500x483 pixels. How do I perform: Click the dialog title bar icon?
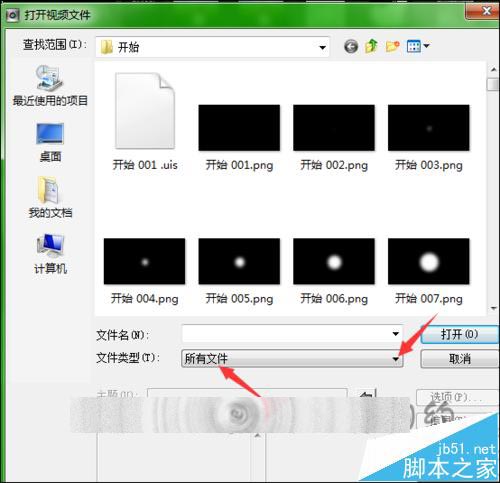click(12, 15)
